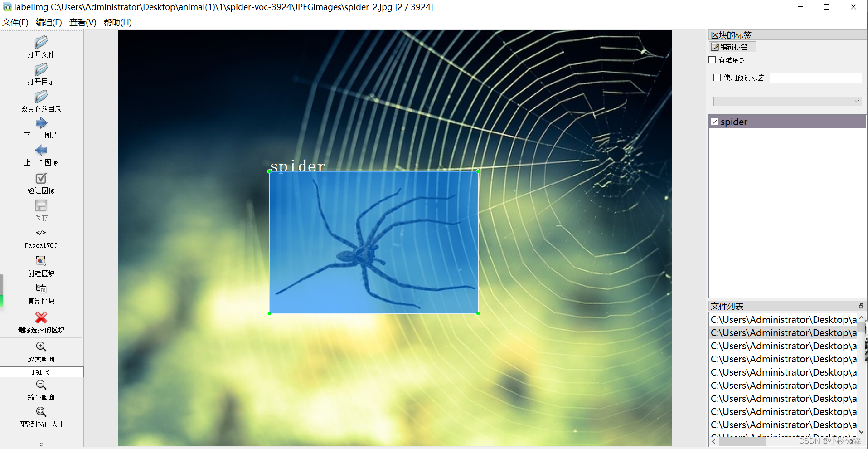Screen dimensions: 868x449
Task: Open a directory with 打开目录 icon
Action: [41, 69]
